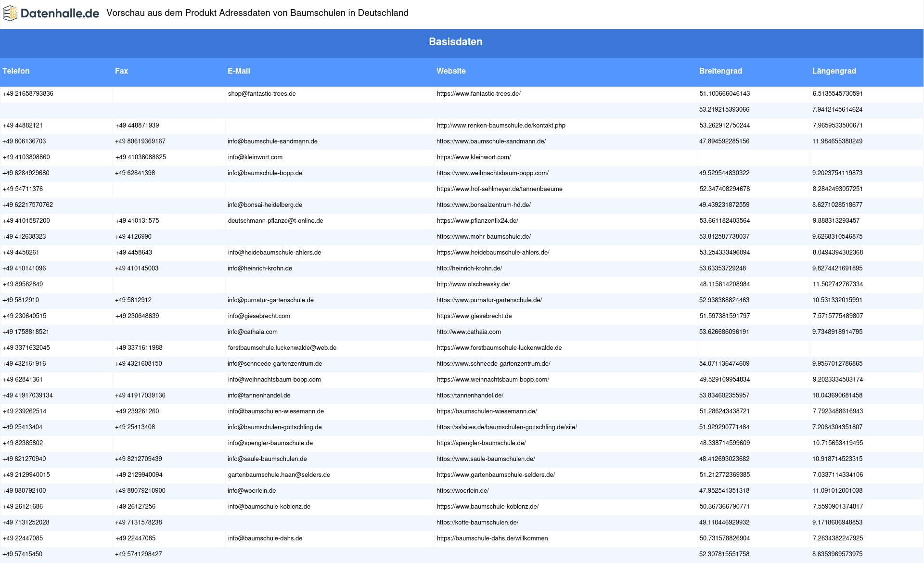
Task: Click phone number +49 62841361
Action: (x=23, y=380)
